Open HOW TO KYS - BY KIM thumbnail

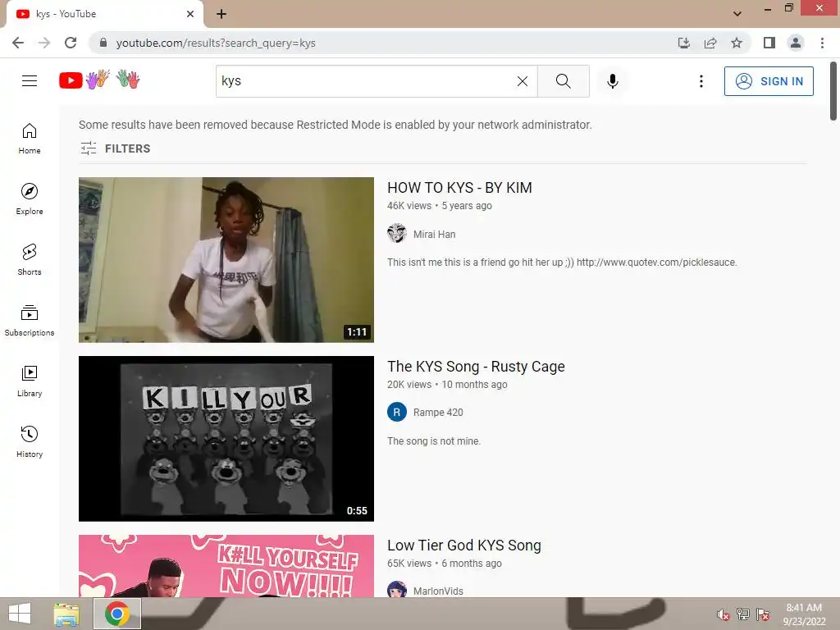click(x=226, y=260)
